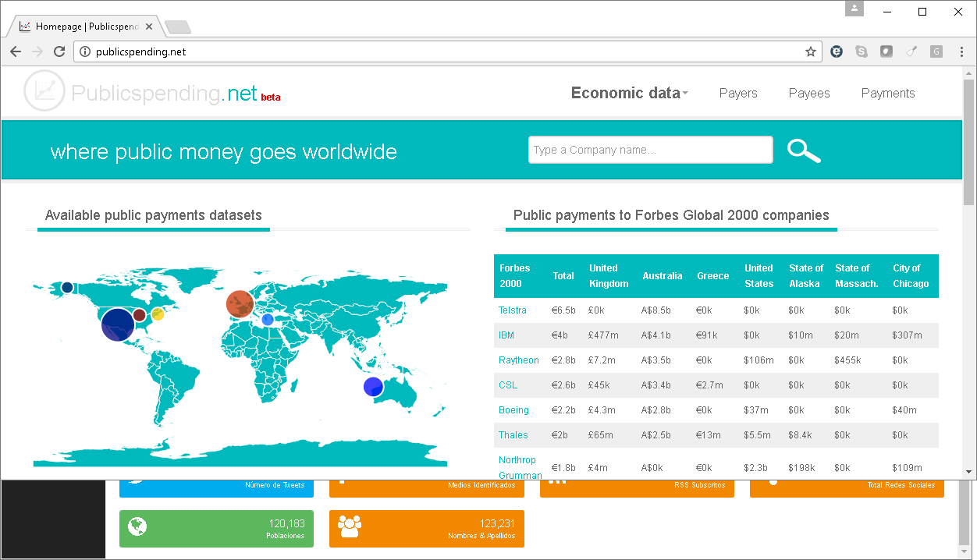Focus the 'Type a Company name' search field

click(651, 150)
